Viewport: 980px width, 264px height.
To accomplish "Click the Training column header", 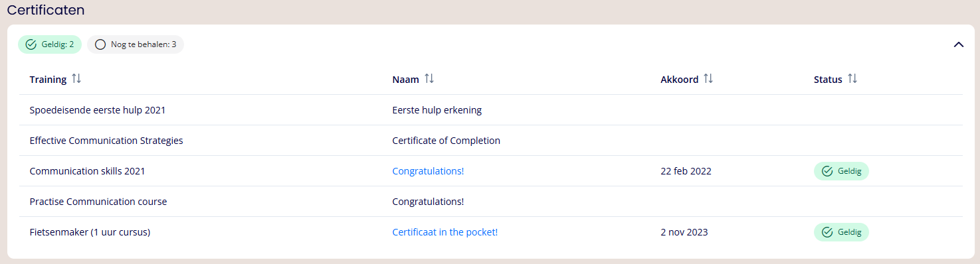I will pos(48,80).
